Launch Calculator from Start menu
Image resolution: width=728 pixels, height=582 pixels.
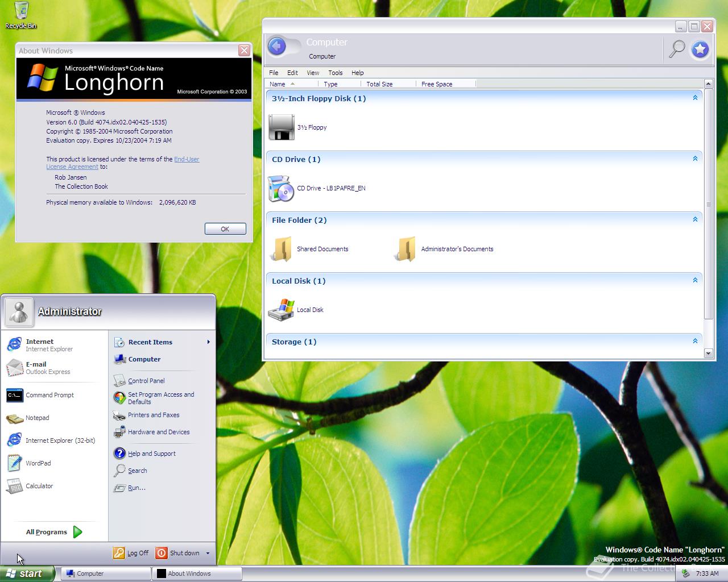[x=55, y=486]
